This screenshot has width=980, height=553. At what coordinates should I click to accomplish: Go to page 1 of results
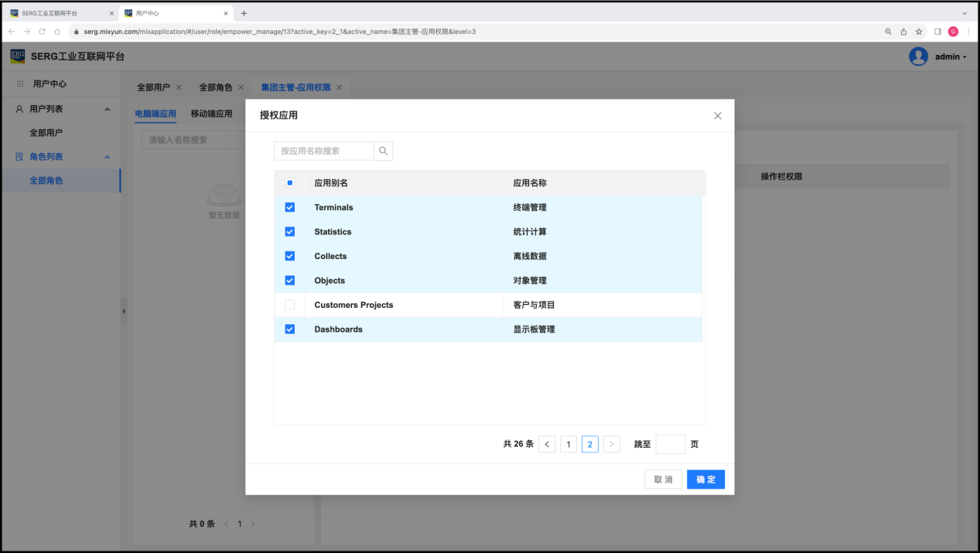click(569, 444)
